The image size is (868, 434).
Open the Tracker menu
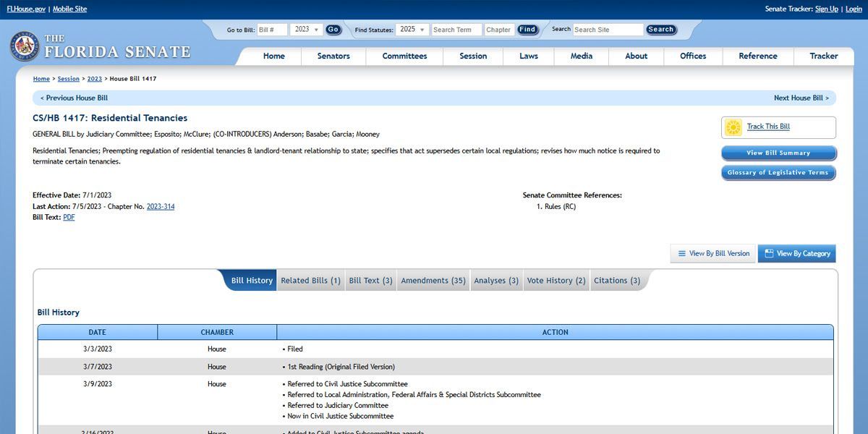click(824, 56)
